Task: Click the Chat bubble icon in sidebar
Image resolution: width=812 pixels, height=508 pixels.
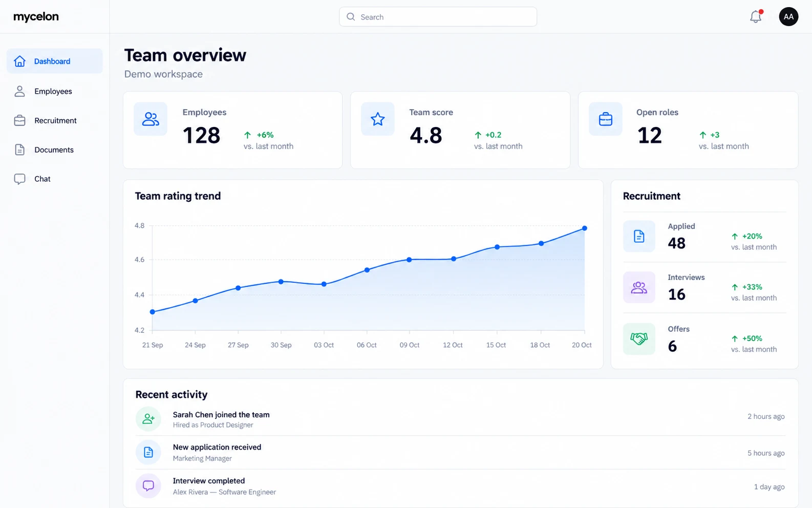Action: 19,179
